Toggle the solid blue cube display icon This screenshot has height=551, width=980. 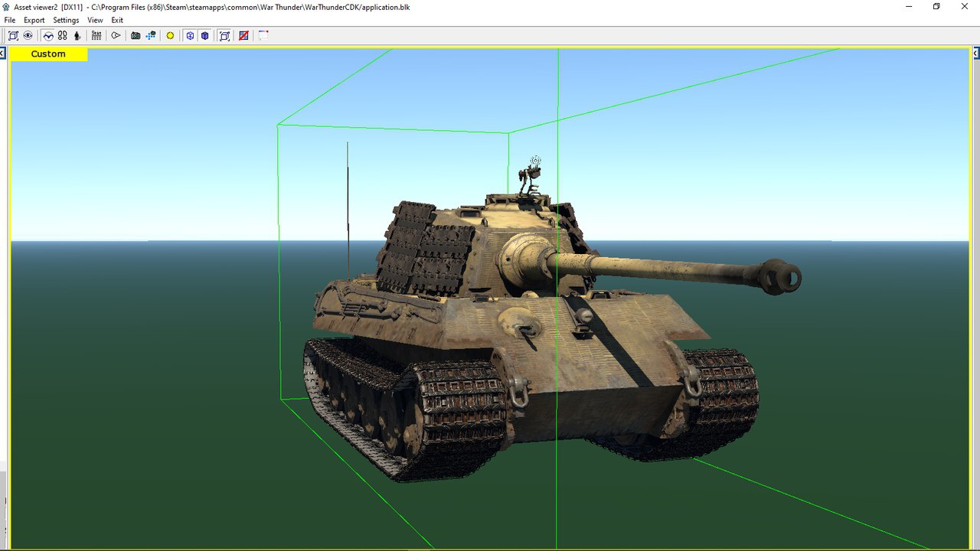coord(204,36)
